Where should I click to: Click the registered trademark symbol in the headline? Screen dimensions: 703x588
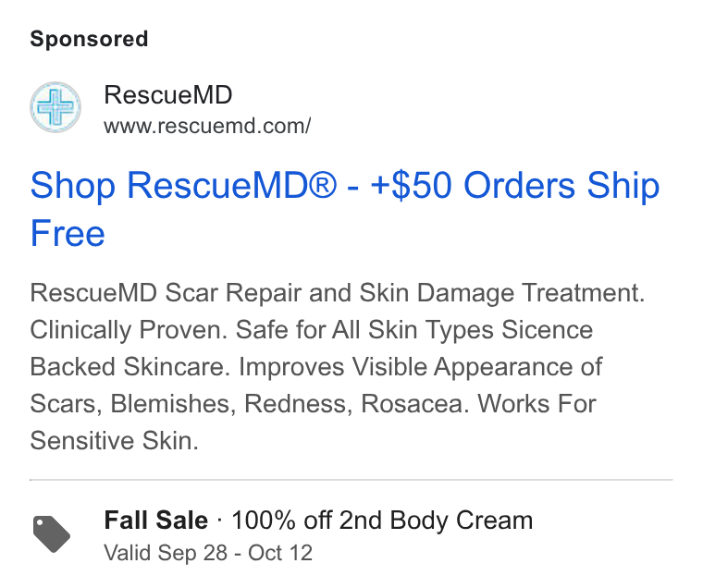coord(323,185)
